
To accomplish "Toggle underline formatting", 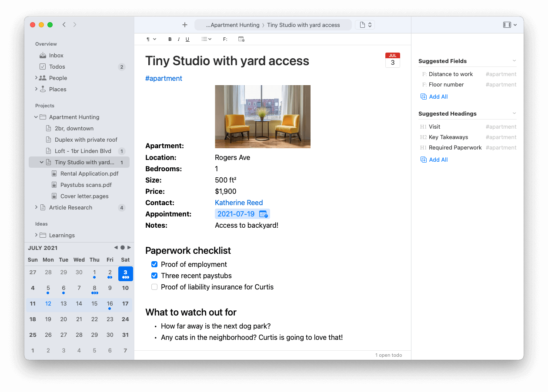I will point(187,39).
